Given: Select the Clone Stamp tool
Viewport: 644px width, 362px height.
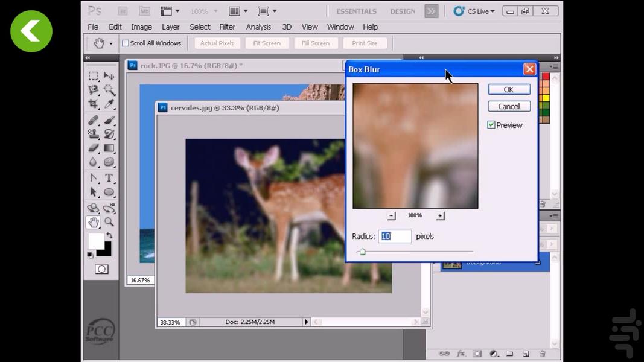Looking at the screenshot, I should tap(94, 135).
